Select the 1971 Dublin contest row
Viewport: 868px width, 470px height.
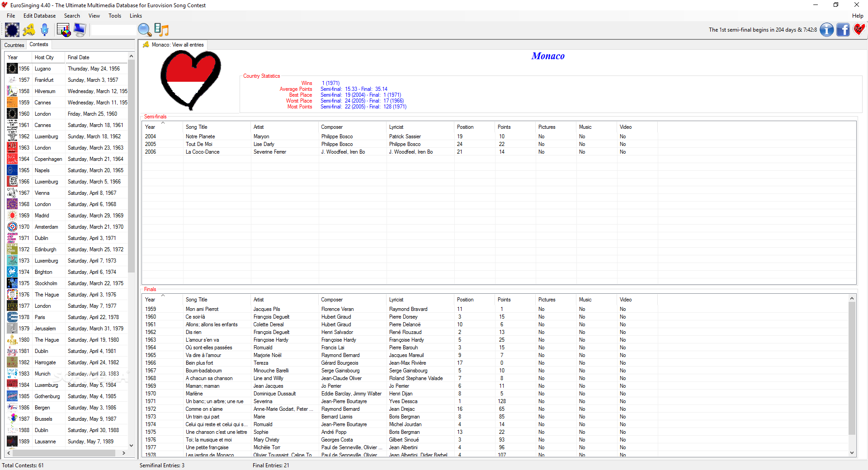coord(67,238)
